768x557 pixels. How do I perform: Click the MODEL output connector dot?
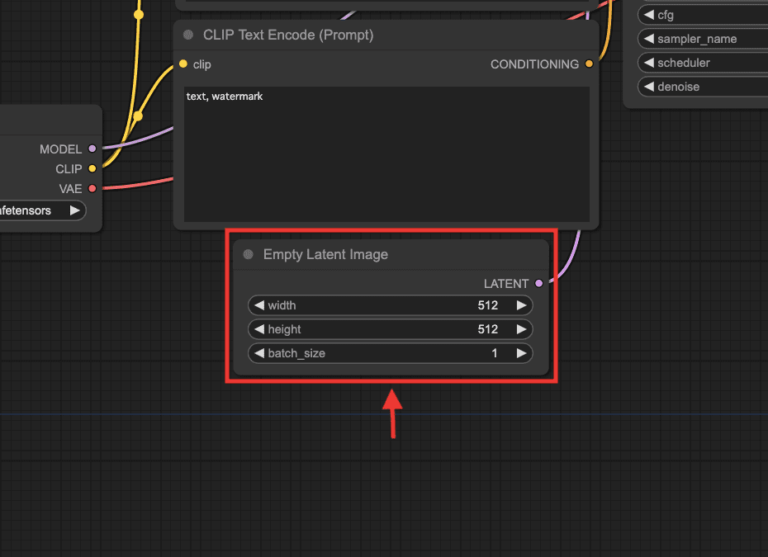[93, 149]
